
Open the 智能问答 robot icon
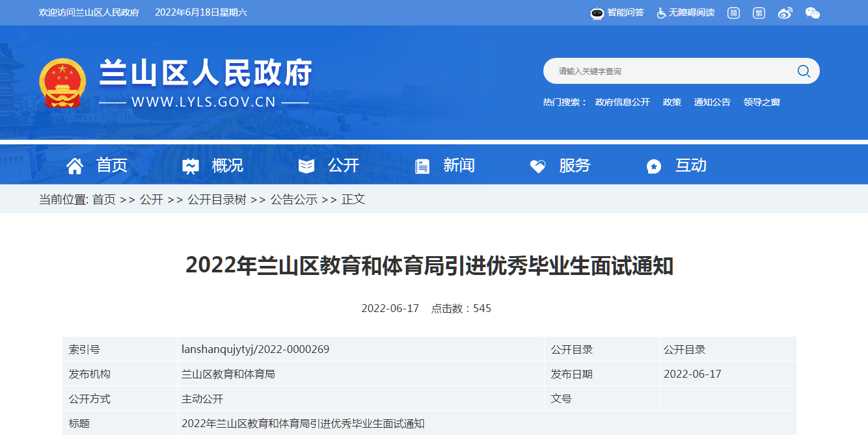[597, 13]
